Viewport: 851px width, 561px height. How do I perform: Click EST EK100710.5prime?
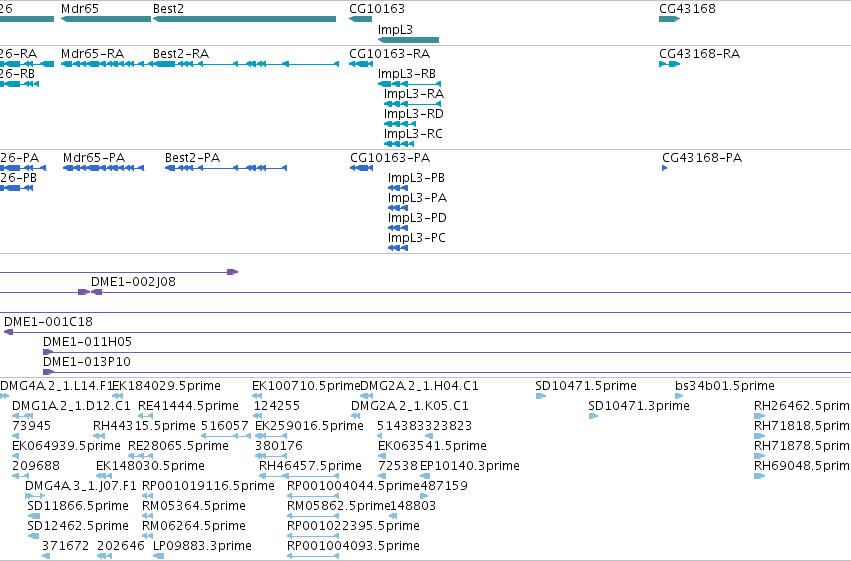pos(306,386)
